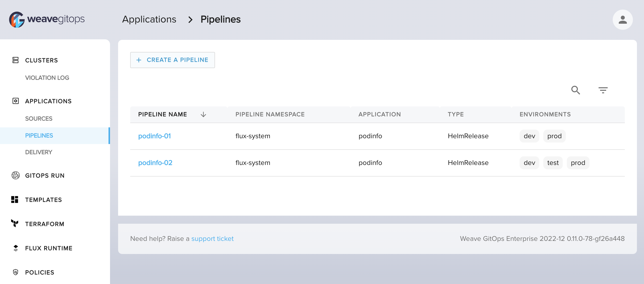The image size is (644, 284).
Task: Click the Terraform icon in sidebar
Action: coord(15,224)
